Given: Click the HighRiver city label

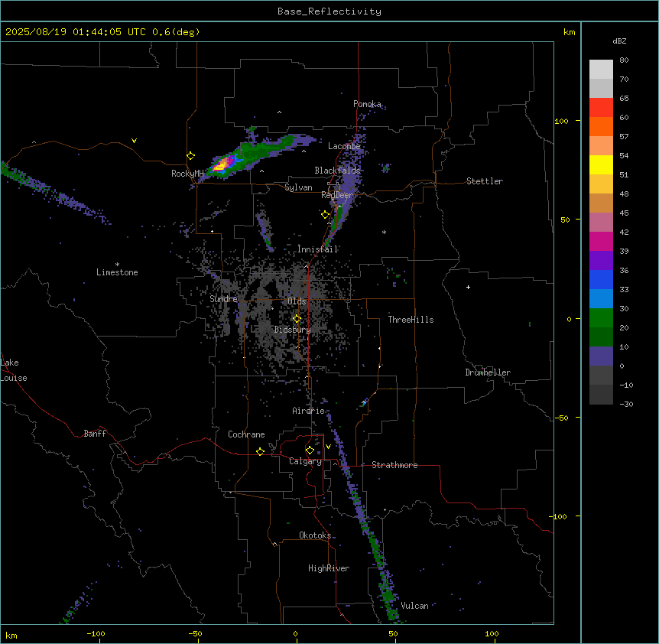Looking at the screenshot, I should tap(329, 568).
